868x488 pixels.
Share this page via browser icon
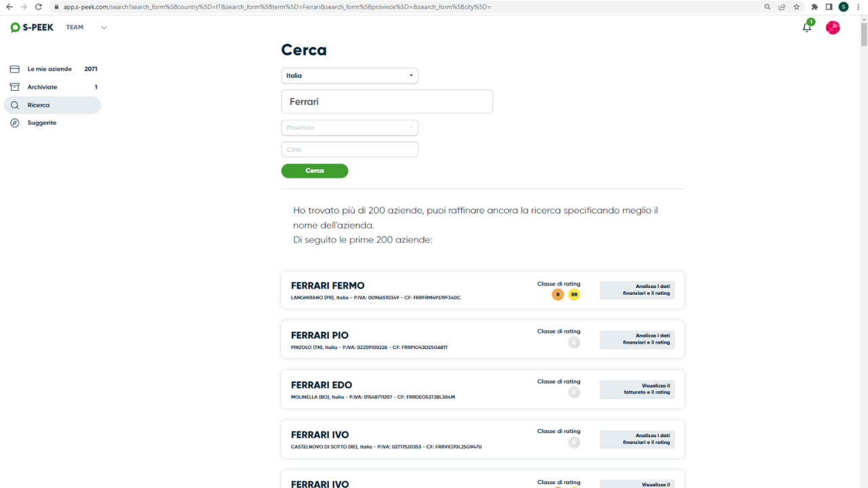coord(782,7)
